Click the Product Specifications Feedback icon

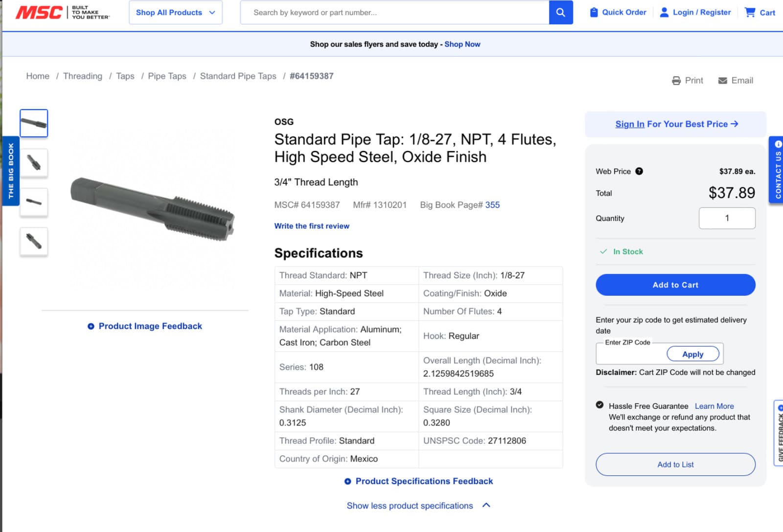tap(347, 481)
